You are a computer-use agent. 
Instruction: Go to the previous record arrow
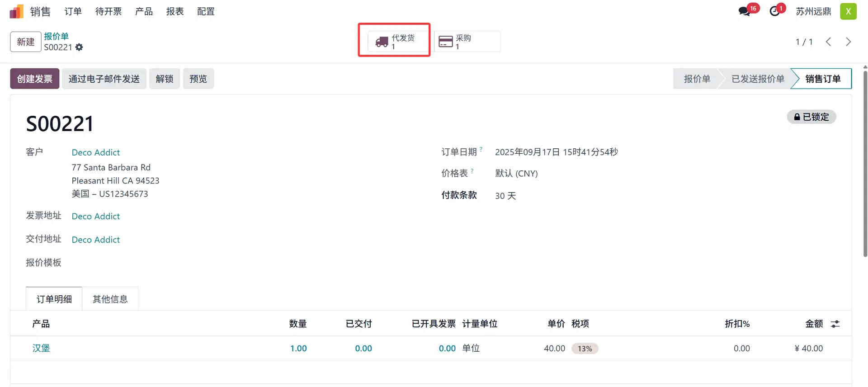(828, 42)
